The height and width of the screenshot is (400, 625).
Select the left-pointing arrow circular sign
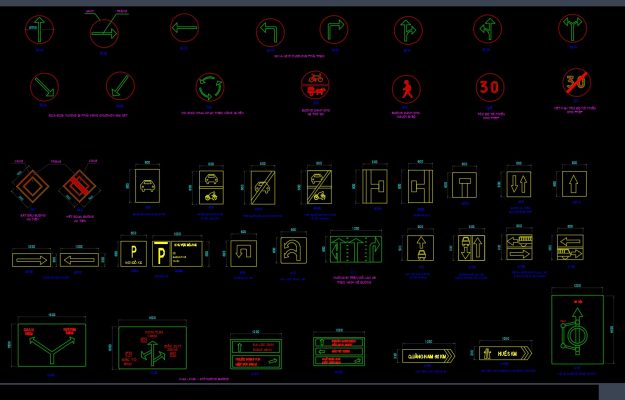184,30
